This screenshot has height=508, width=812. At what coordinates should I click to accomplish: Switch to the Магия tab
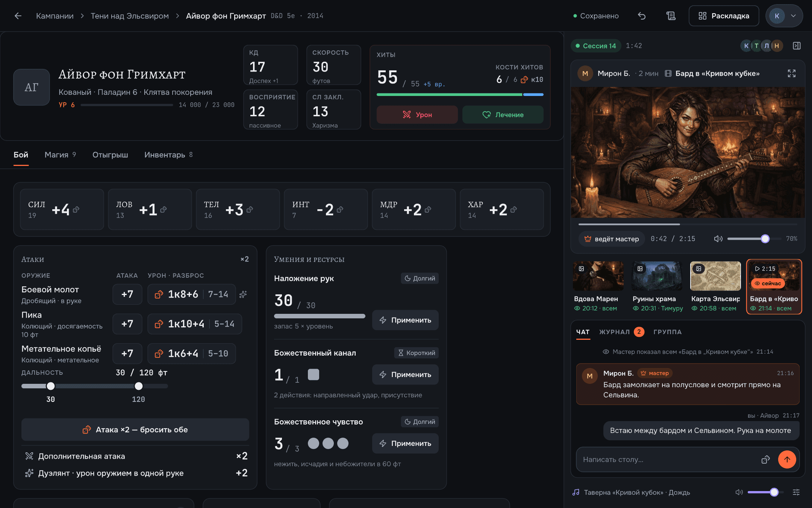[60, 155]
